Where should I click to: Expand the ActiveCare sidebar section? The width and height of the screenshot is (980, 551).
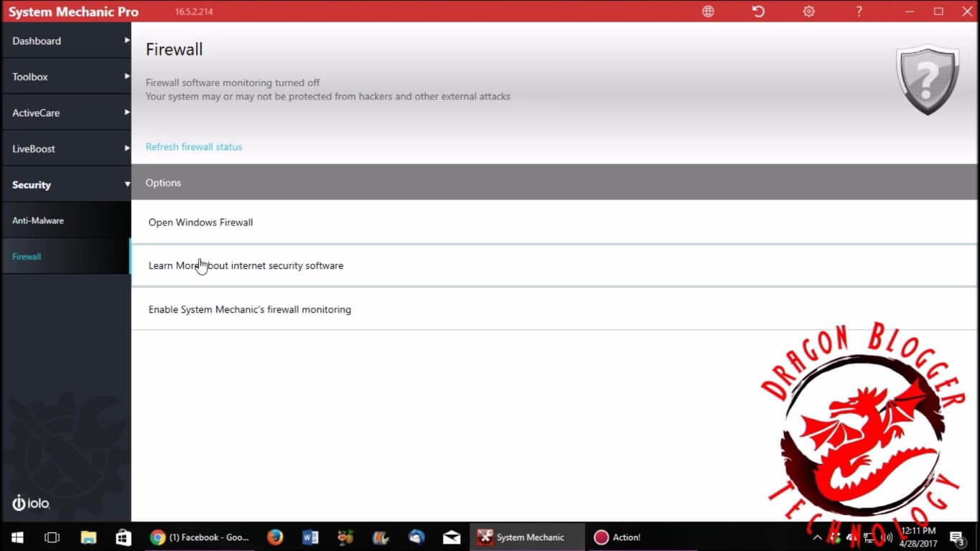click(65, 113)
